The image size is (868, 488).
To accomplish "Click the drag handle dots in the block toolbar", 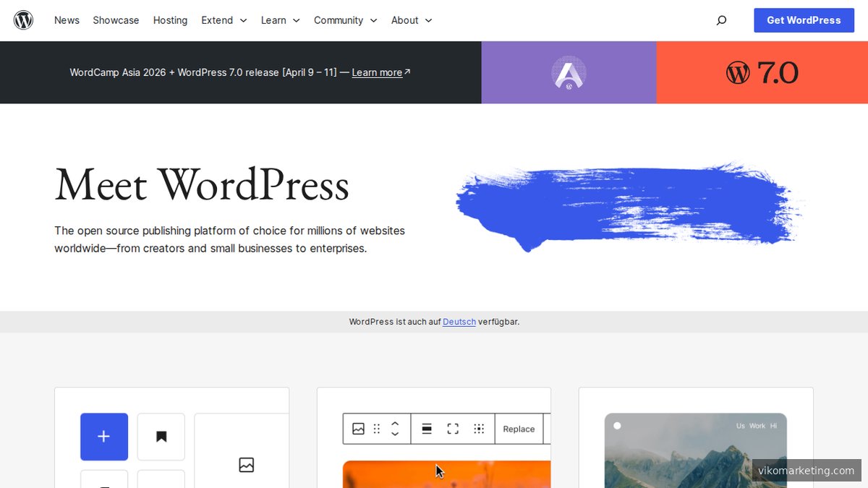I will pos(376,428).
